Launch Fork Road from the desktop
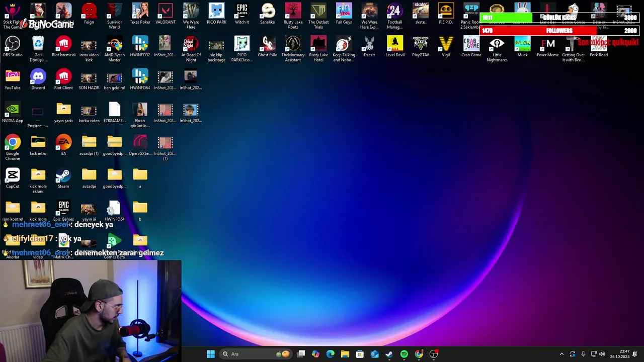This screenshot has width=644, height=362. [599, 47]
